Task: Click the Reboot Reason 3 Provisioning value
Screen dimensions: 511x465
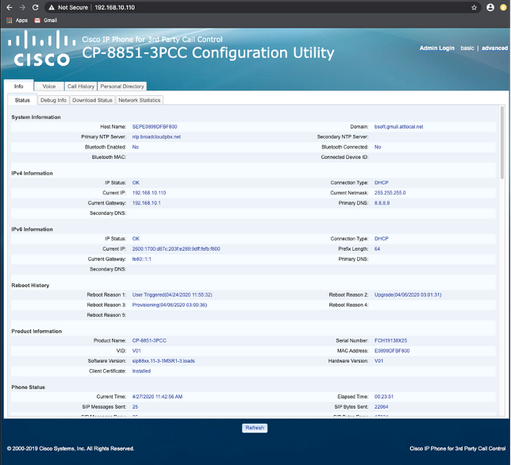Action: pos(170,305)
